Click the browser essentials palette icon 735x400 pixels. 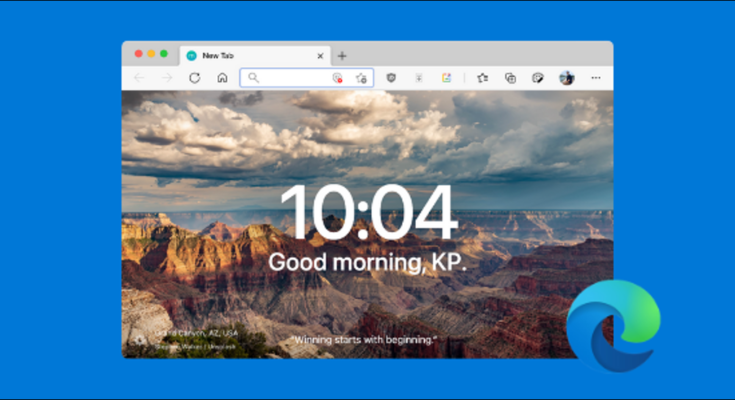point(538,77)
